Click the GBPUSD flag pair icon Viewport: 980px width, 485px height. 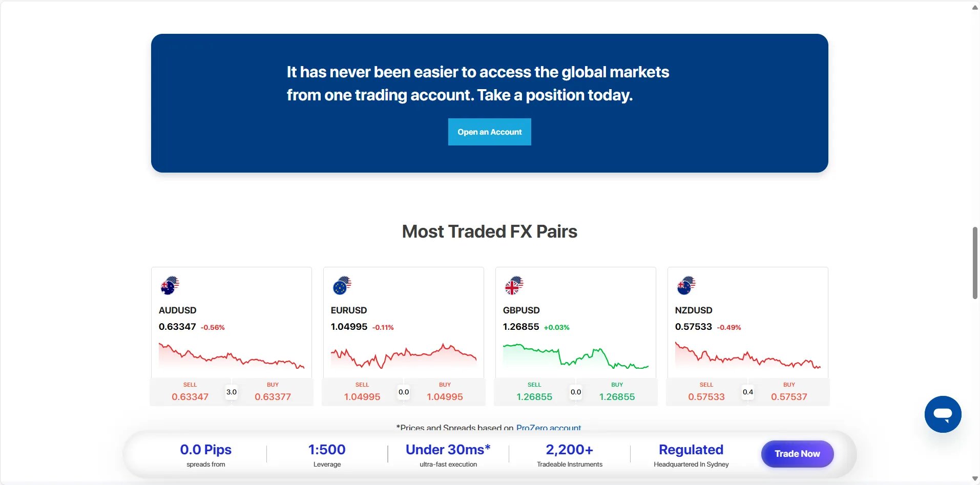pyautogui.click(x=514, y=285)
